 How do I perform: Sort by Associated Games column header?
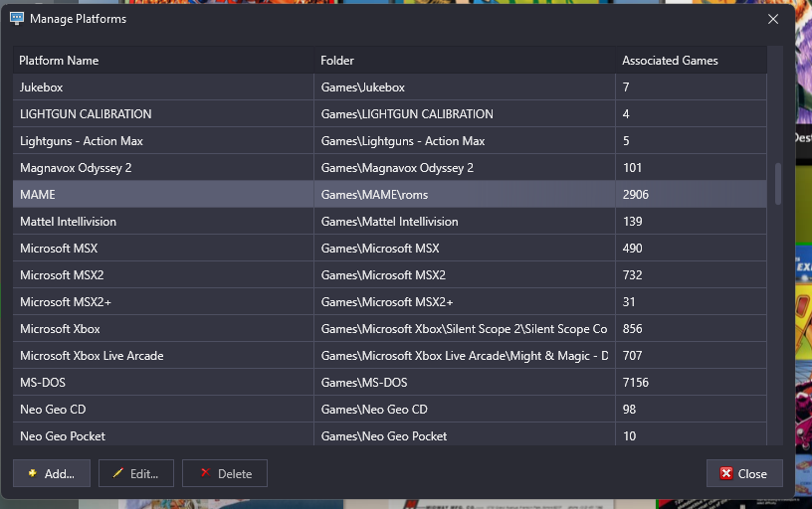point(691,61)
